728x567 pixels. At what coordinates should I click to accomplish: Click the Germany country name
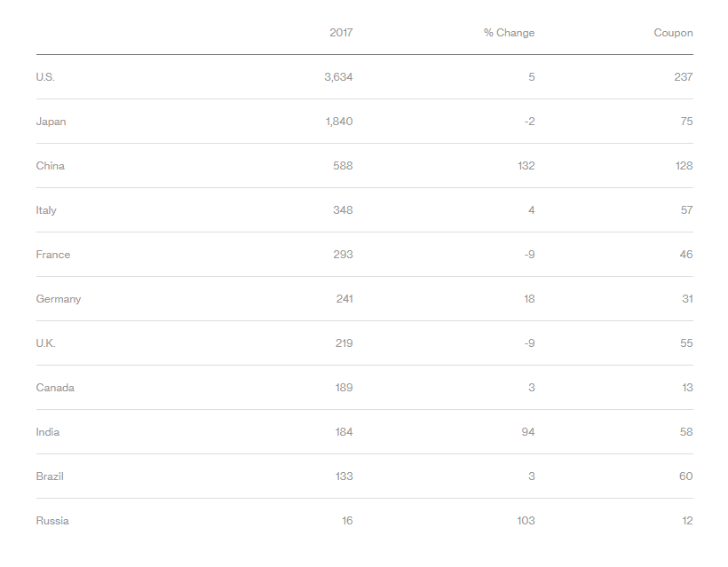[x=59, y=299]
